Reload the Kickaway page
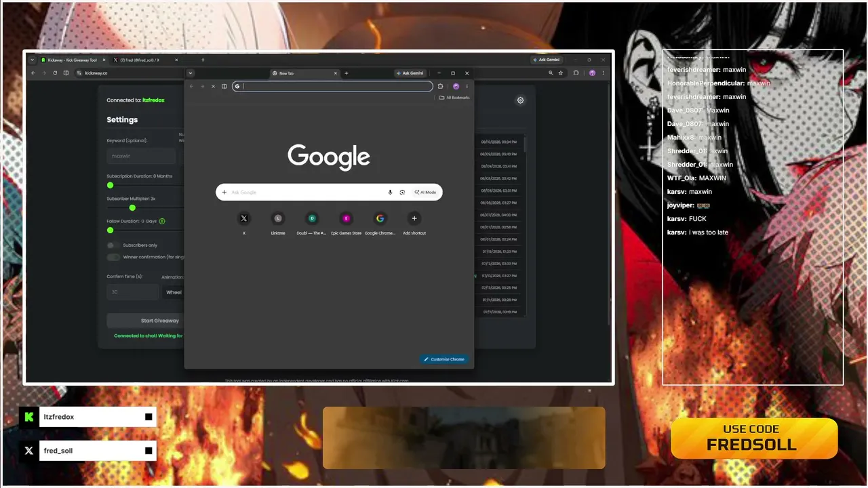The width and height of the screenshot is (868, 488). (55, 73)
